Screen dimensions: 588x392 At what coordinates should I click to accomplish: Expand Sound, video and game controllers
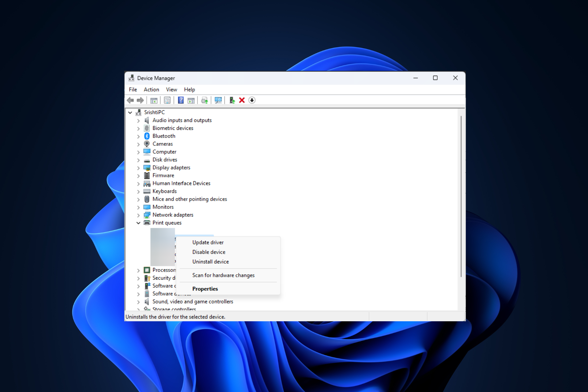138,302
